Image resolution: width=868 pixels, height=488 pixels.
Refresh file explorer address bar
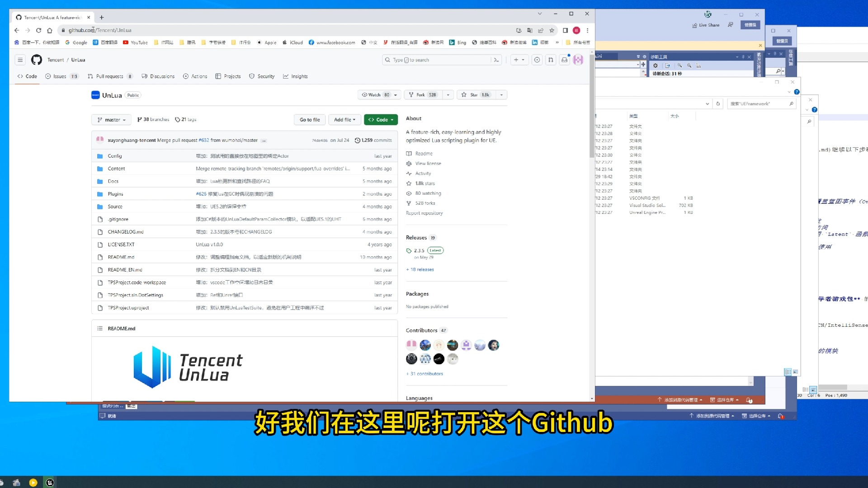(718, 103)
